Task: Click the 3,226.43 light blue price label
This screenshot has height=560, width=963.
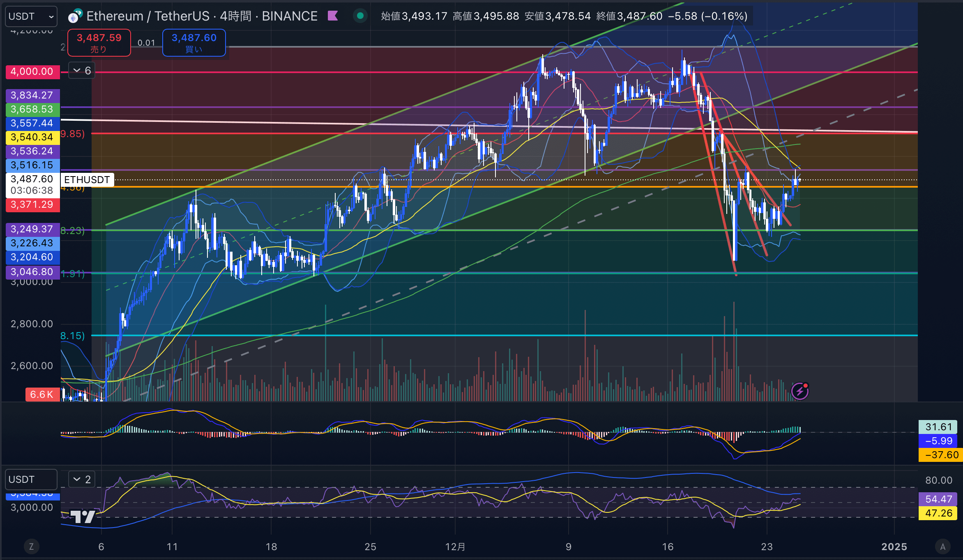Action: (32, 243)
